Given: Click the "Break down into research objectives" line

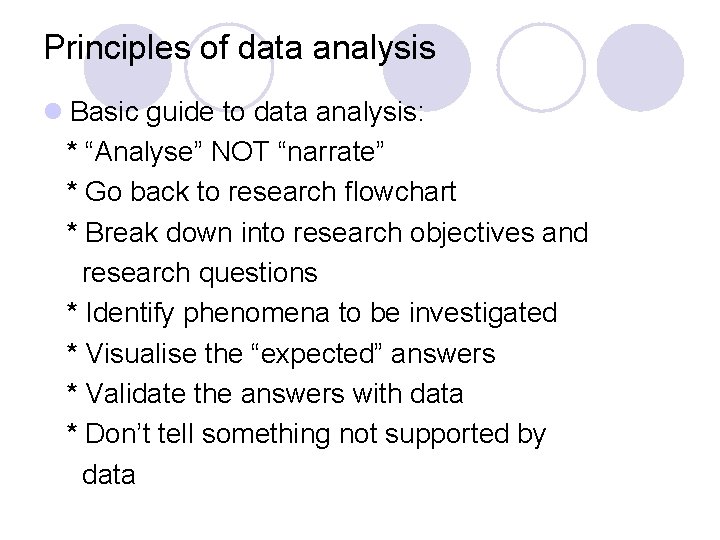Looking at the screenshot, I should tap(327, 232).
